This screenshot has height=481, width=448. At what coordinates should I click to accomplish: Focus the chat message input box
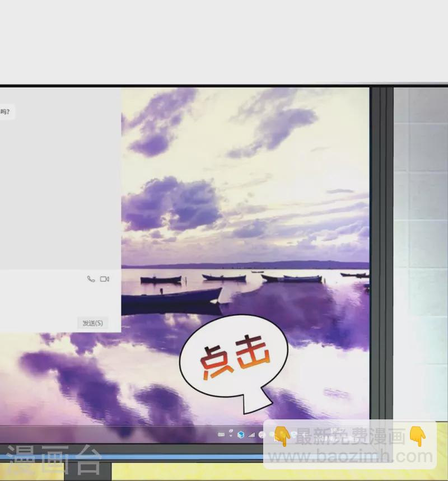tap(45, 300)
